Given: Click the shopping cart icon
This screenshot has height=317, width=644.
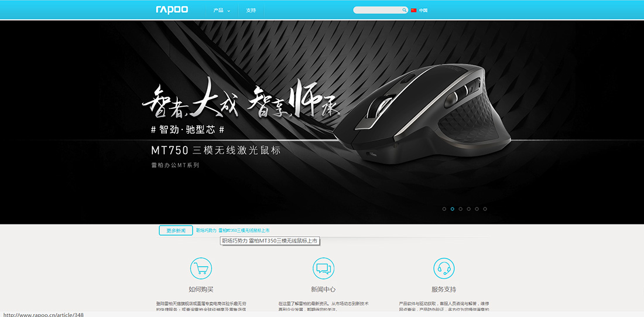Looking at the screenshot, I should pyautogui.click(x=201, y=268).
